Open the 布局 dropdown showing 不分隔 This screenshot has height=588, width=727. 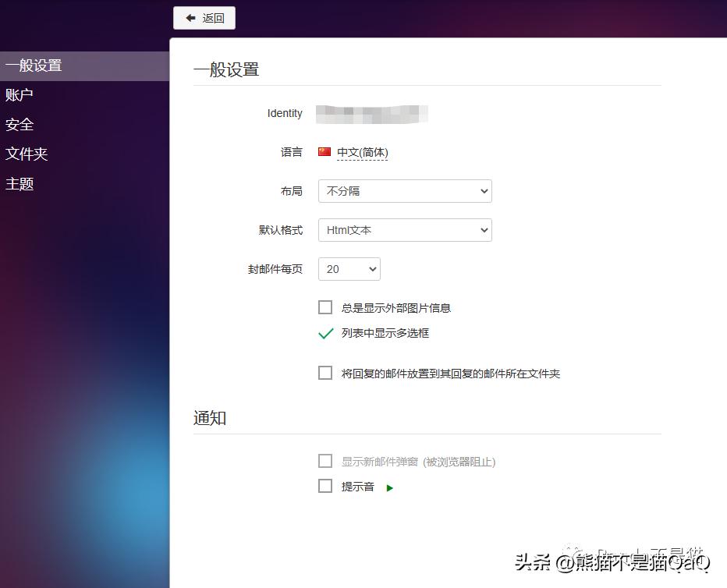[404, 191]
